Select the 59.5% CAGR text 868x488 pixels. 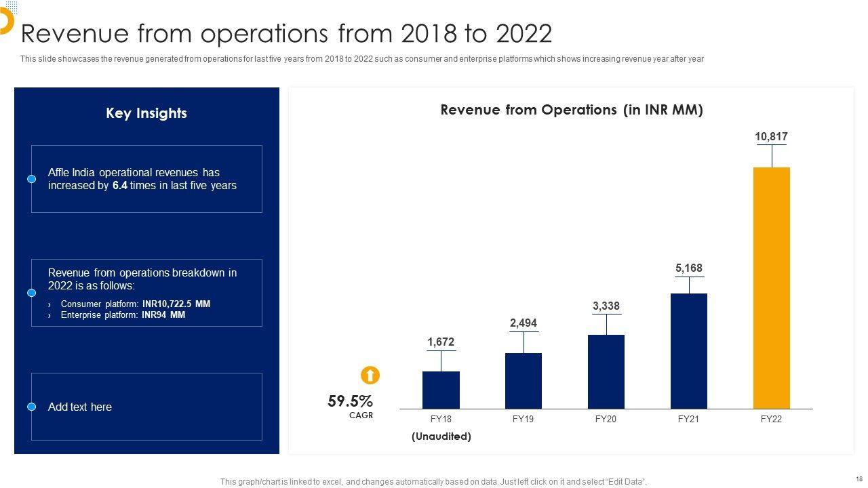350,402
